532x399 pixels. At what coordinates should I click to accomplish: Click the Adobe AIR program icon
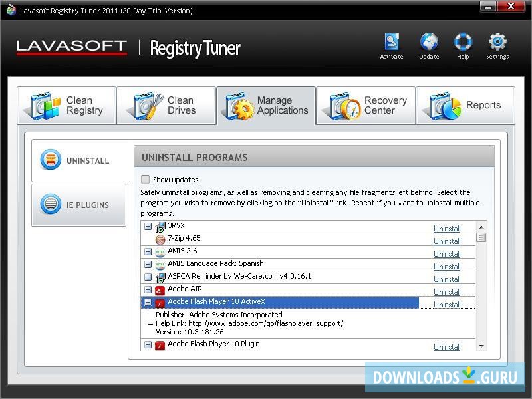[160, 289]
